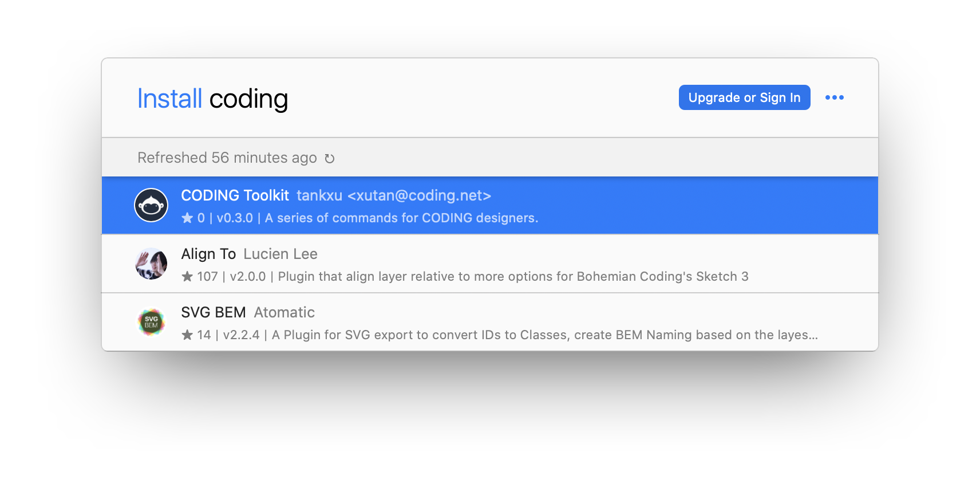
Task: Click the v2.0.0 Align To description line
Action: pyautogui.click(x=465, y=276)
